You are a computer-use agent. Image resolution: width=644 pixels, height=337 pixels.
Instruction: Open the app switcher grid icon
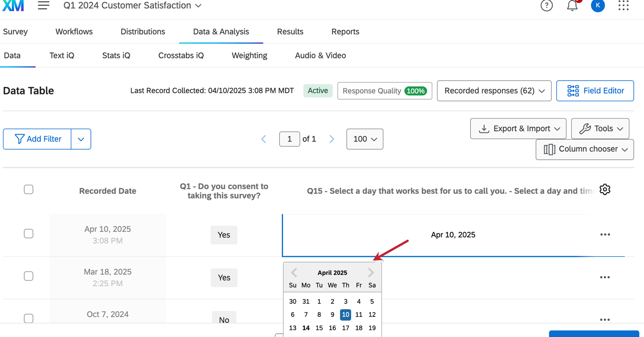(623, 6)
